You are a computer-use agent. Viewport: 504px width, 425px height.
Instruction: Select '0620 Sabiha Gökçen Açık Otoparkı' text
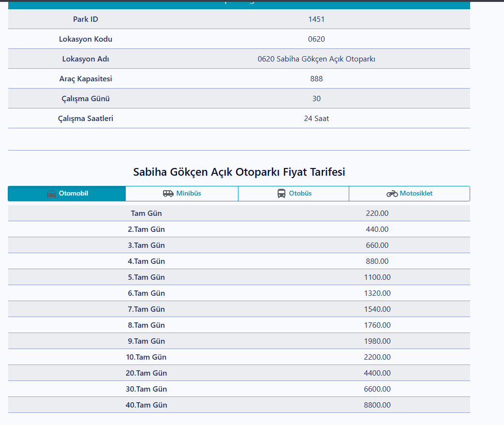pyautogui.click(x=316, y=59)
